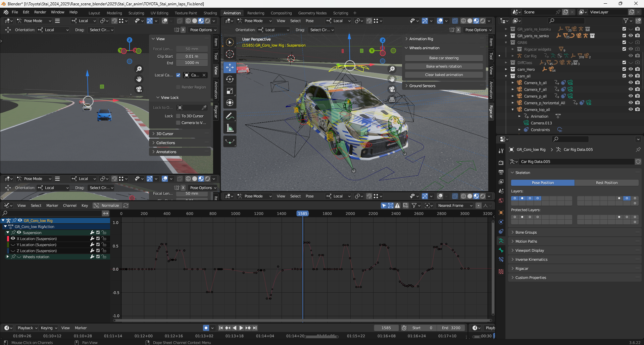
Task: Open the Object Data (armature) properties tab
Action: (501, 241)
